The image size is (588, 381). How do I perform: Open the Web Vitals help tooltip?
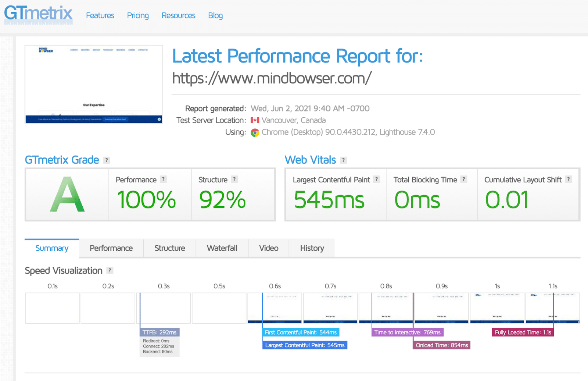coord(343,160)
